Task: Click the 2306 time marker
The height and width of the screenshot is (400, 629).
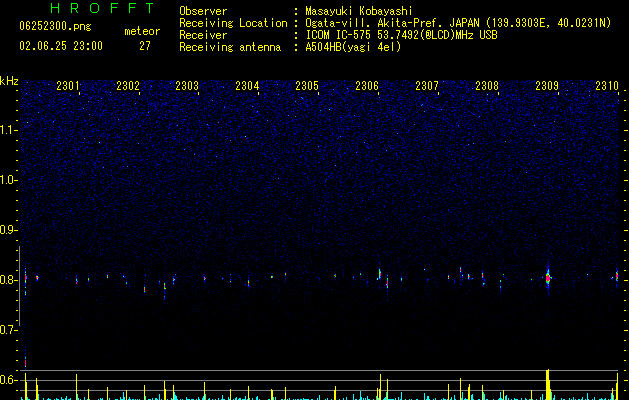Action: pos(367,86)
